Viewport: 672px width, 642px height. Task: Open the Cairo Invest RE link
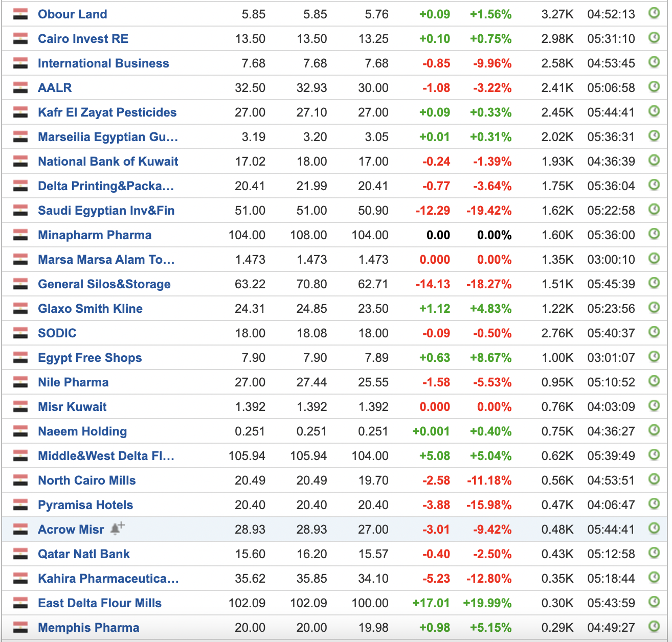click(x=83, y=39)
